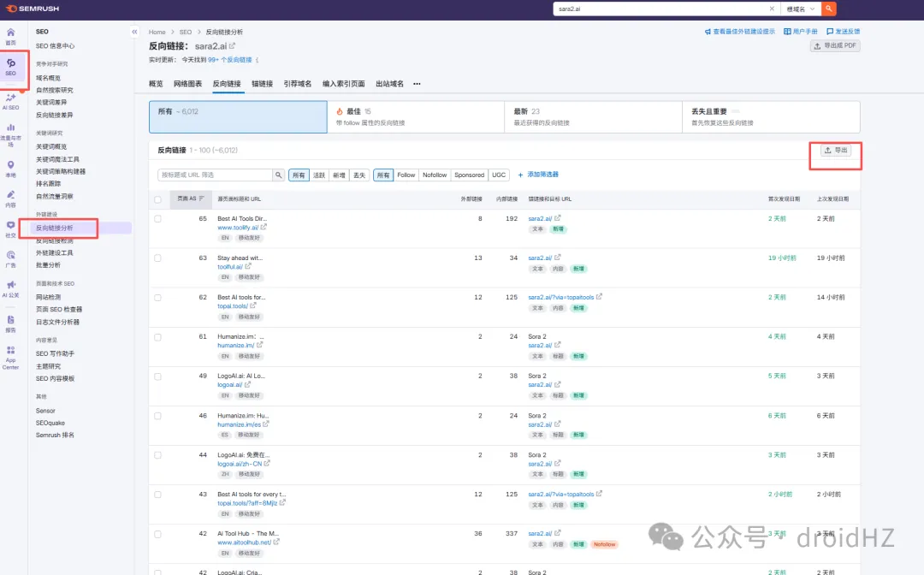Switch to the 引荐域名 tab
The width and height of the screenshot is (924, 575).
(x=298, y=84)
